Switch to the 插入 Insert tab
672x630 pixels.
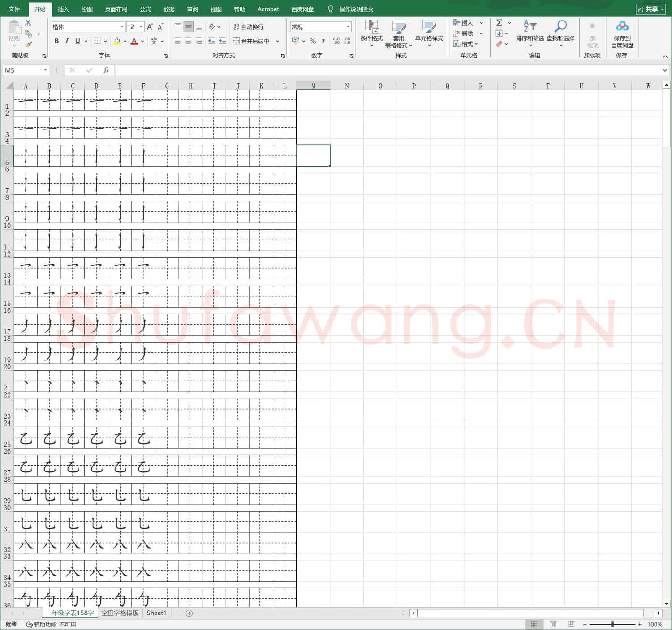63,9
